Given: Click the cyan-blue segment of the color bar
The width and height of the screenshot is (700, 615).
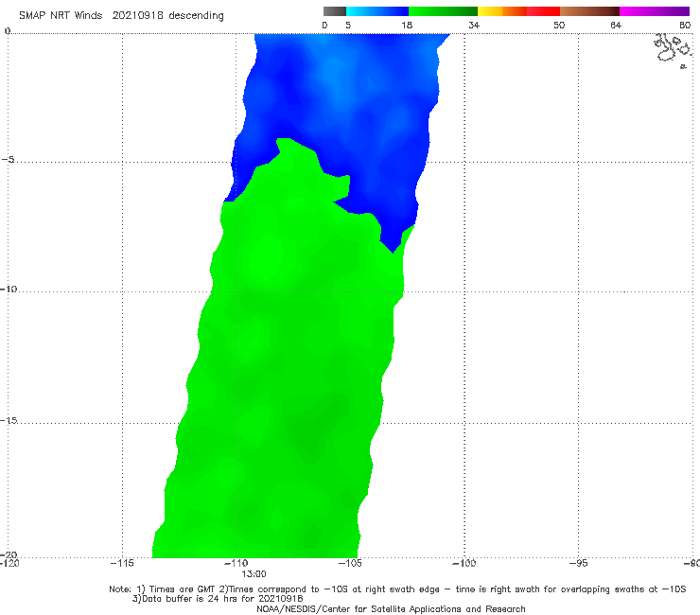Looking at the screenshot, I should tap(377, 11).
